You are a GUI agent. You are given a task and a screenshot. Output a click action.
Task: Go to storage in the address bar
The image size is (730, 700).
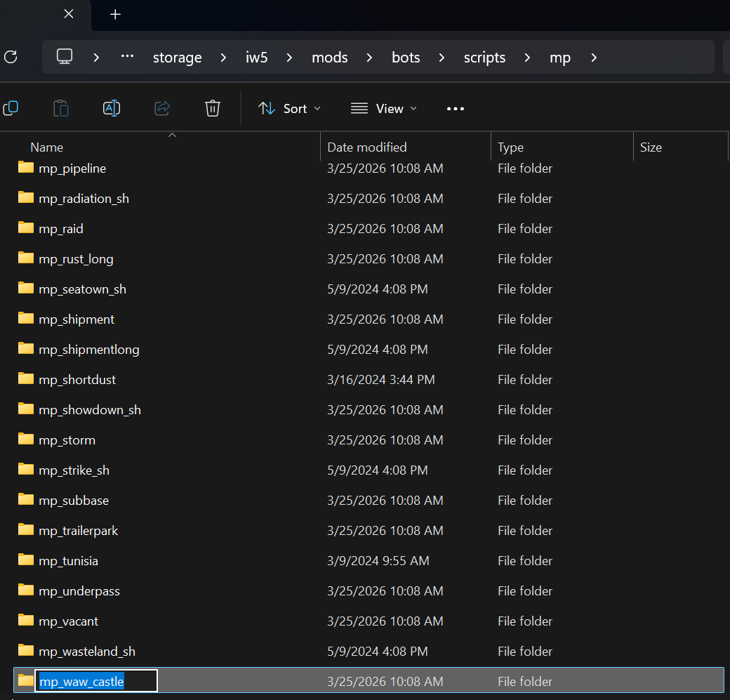click(178, 58)
